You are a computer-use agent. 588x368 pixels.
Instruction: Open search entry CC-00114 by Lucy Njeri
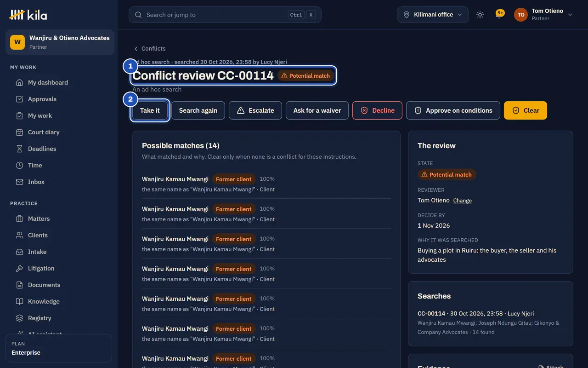click(x=491, y=323)
